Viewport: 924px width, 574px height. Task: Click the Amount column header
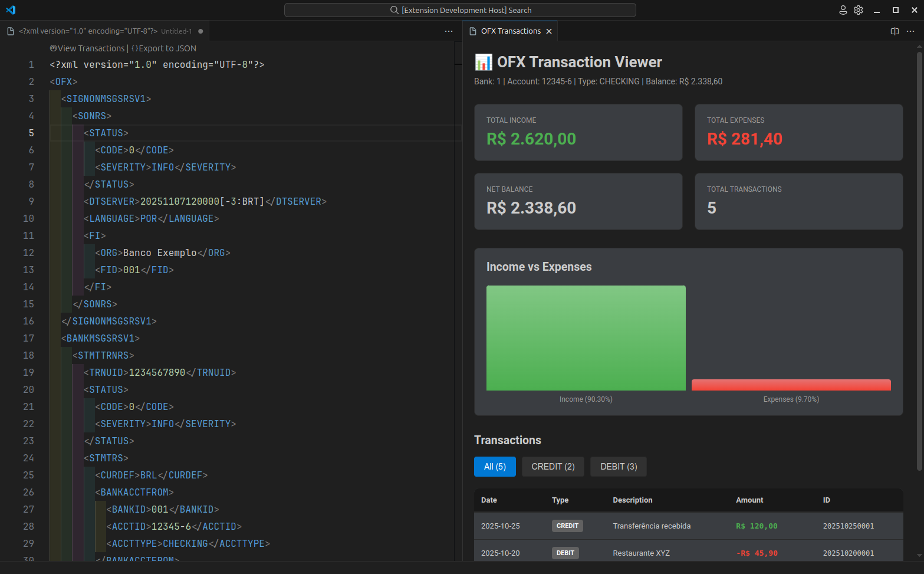pos(749,500)
